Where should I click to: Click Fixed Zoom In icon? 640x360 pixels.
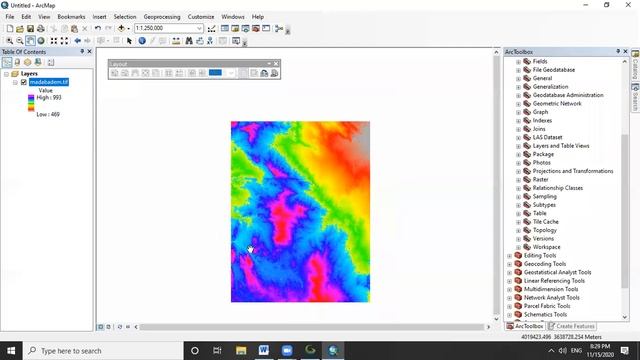[54, 41]
